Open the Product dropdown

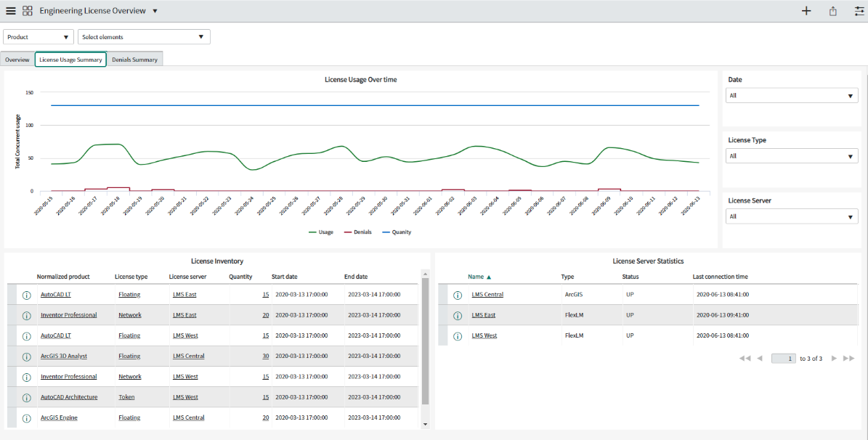click(38, 37)
